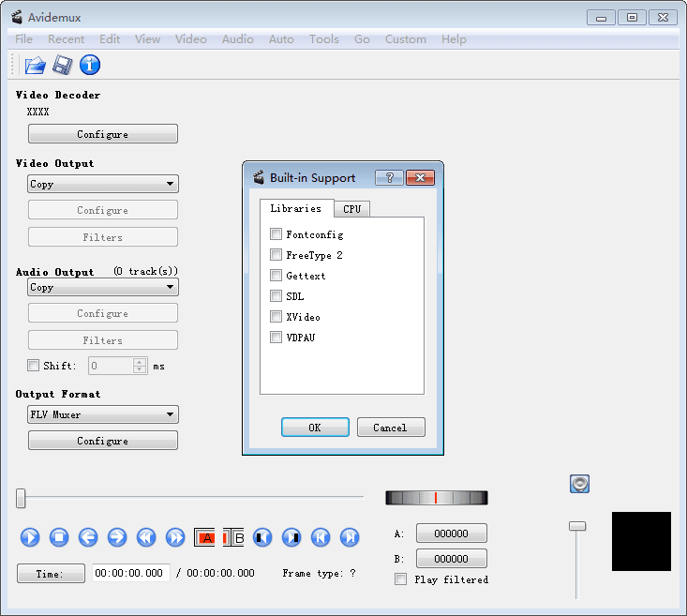
Task: Click the audio speaker icon
Action: click(x=579, y=484)
